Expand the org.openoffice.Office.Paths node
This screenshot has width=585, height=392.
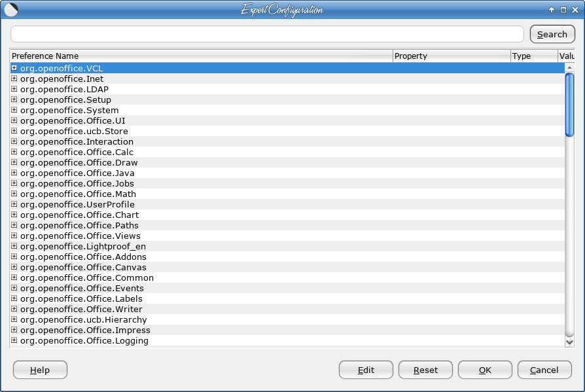tap(14, 225)
